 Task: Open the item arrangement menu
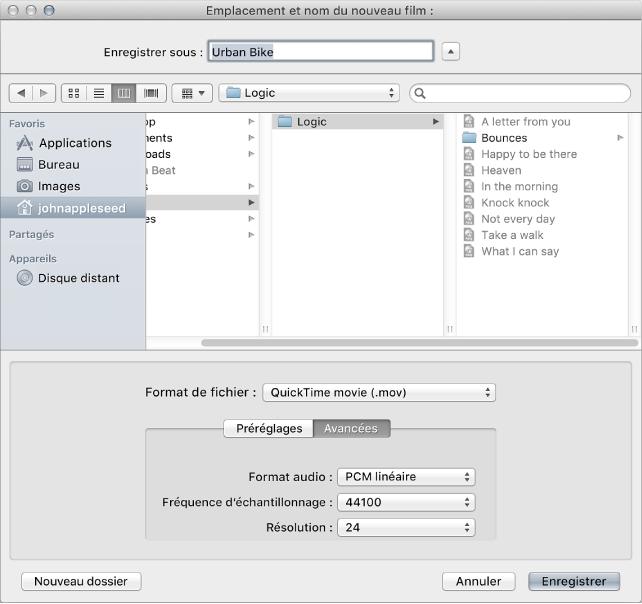click(192, 93)
